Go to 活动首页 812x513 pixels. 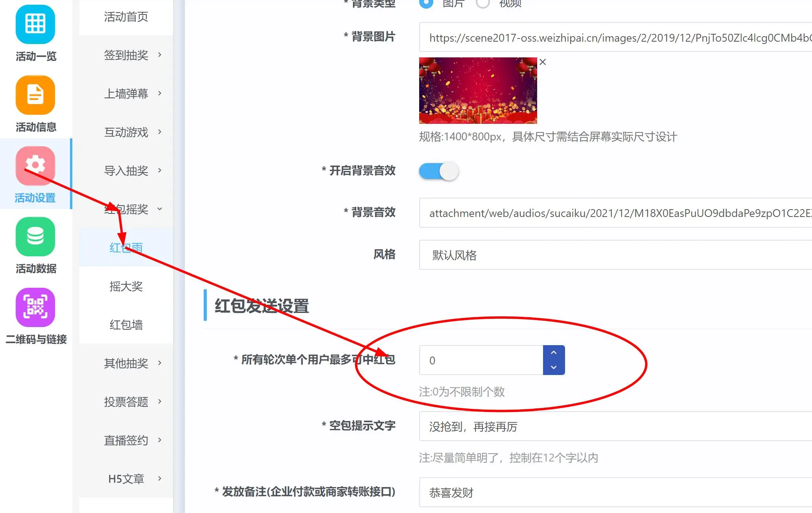pyautogui.click(x=126, y=17)
